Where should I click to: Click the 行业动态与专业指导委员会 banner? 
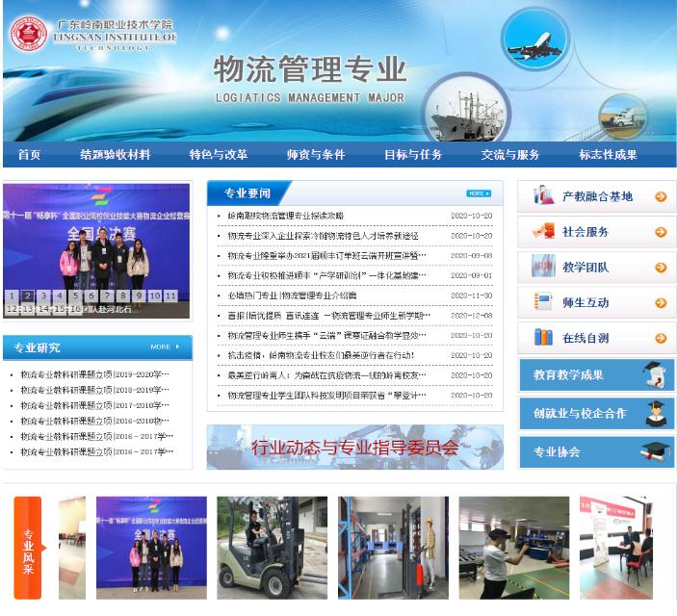354,448
